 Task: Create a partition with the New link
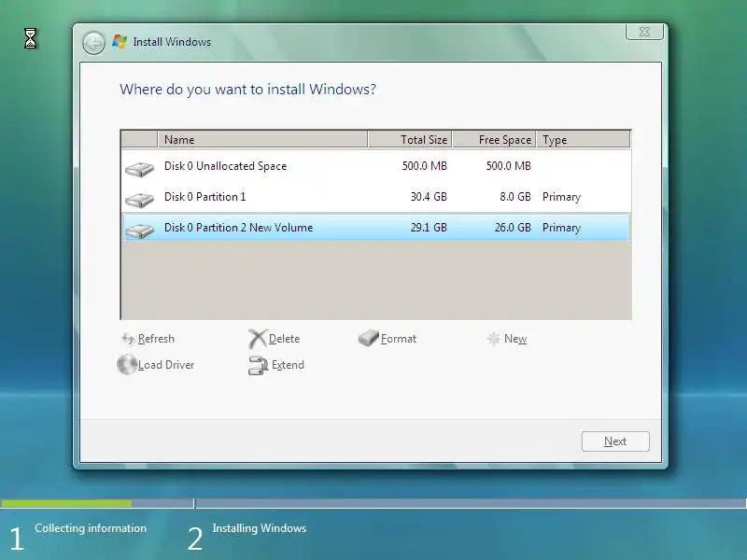[x=515, y=339]
